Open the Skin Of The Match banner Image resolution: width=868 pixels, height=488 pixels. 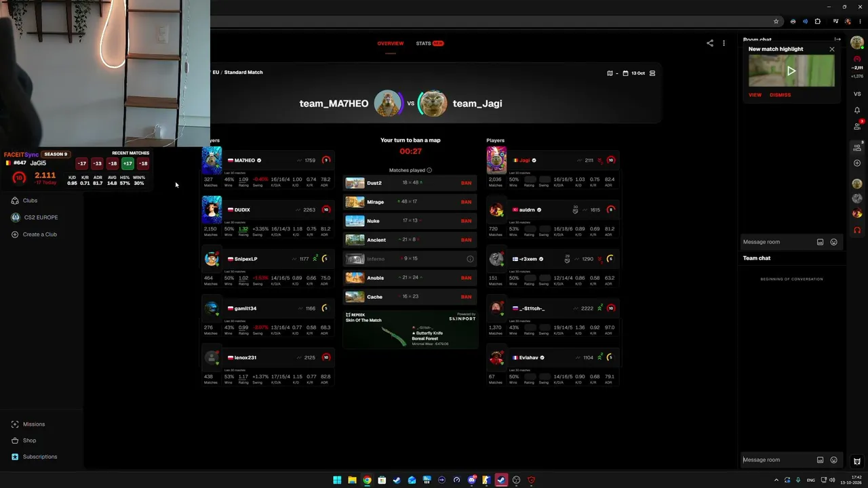point(410,329)
